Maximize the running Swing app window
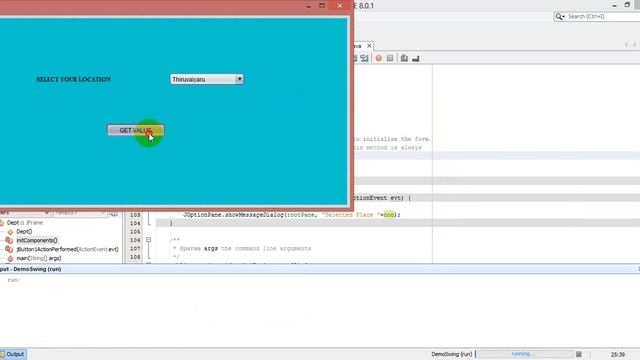Viewport: 640px width, 360px height. (322, 6)
